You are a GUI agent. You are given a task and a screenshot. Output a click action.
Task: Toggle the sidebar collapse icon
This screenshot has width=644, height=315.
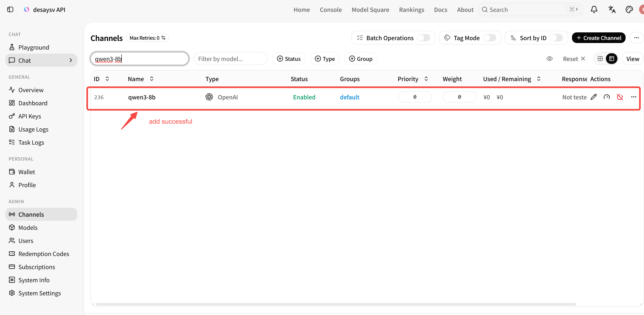10,9
